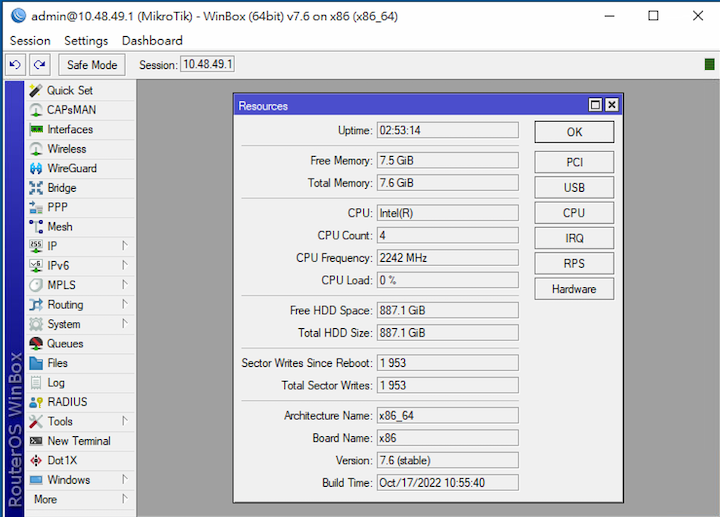Viewport: 720px width, 517px height.
Task: Open Mesh sidebar icon
Action: click(x=36, y=227)
